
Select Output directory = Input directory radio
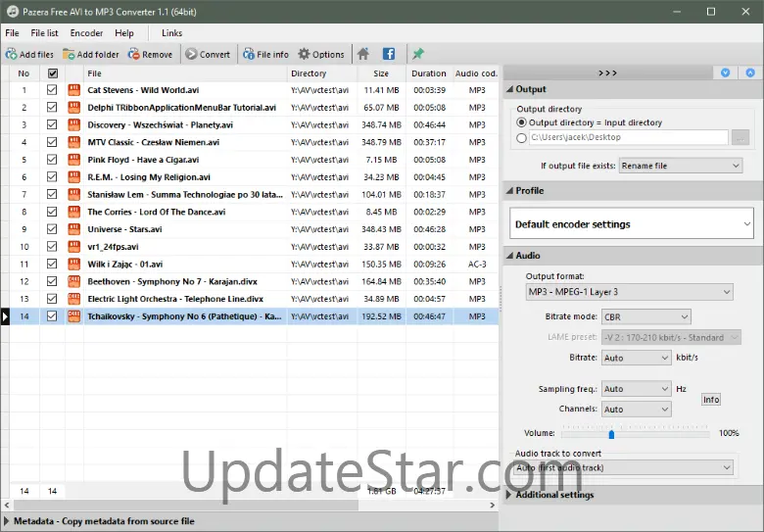click(x=522, y=122)
